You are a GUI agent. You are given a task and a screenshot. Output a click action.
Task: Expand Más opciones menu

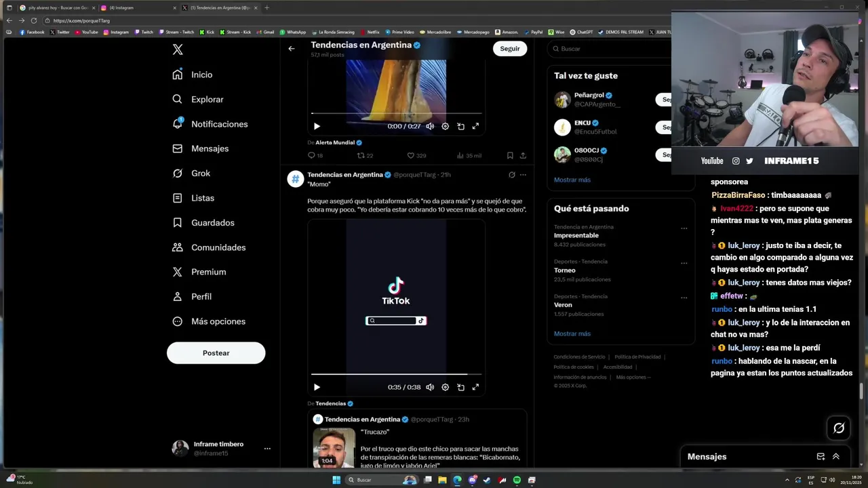pos(209,321)
